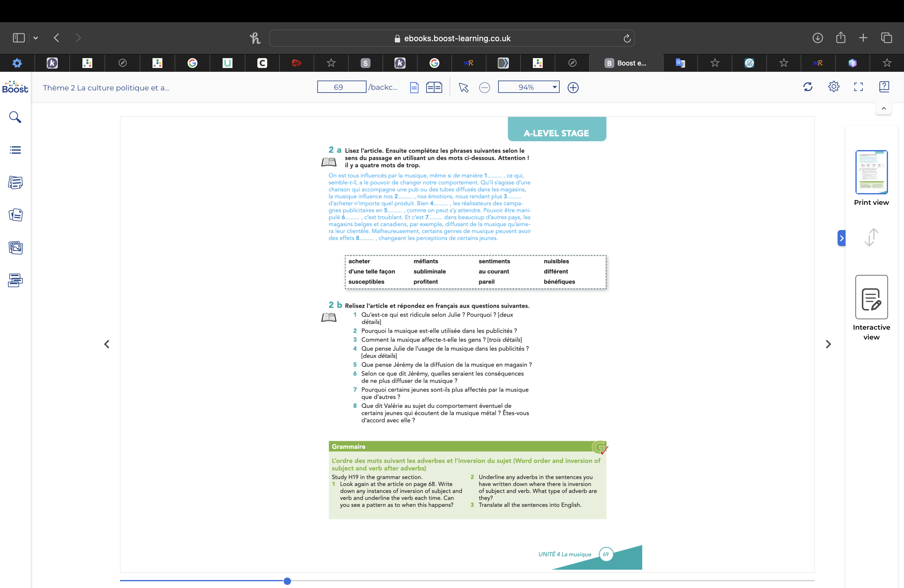The image size is (904, 588).
Task: Click the page number field showing 69
Action: pyautogui.click(x=342, y=87)
